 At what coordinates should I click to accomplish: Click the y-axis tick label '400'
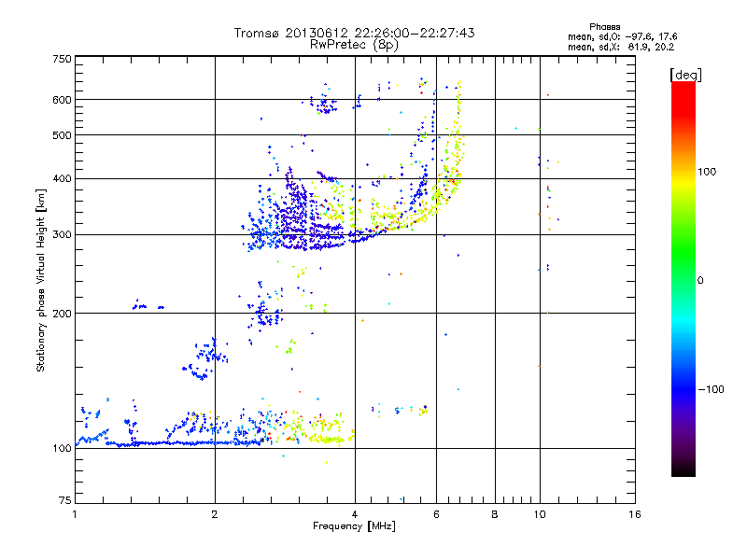pos(63,179)
